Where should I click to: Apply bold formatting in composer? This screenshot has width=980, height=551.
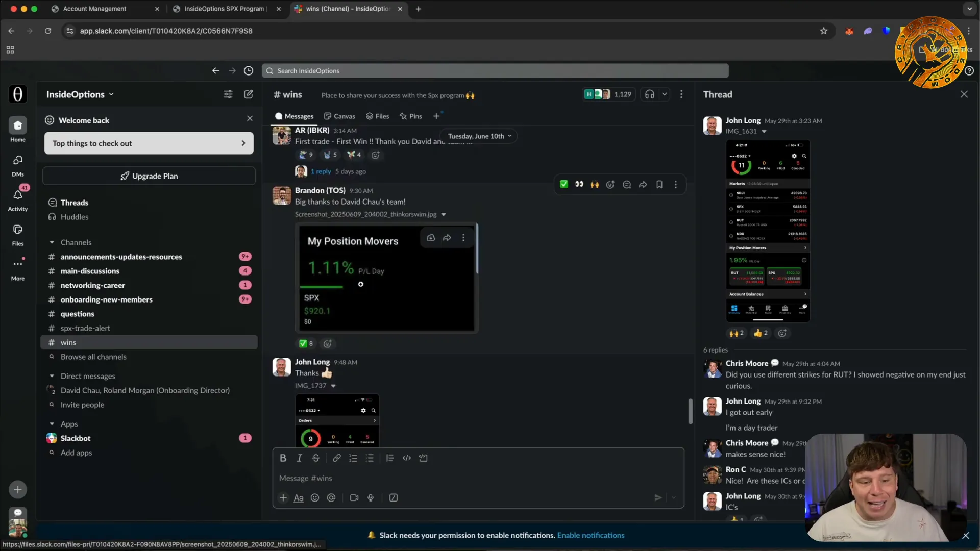click(x=283, y=458)
